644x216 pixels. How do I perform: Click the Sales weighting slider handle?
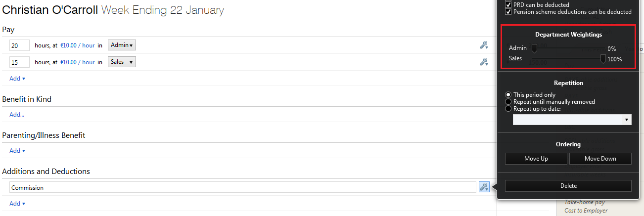click(603, 59)
